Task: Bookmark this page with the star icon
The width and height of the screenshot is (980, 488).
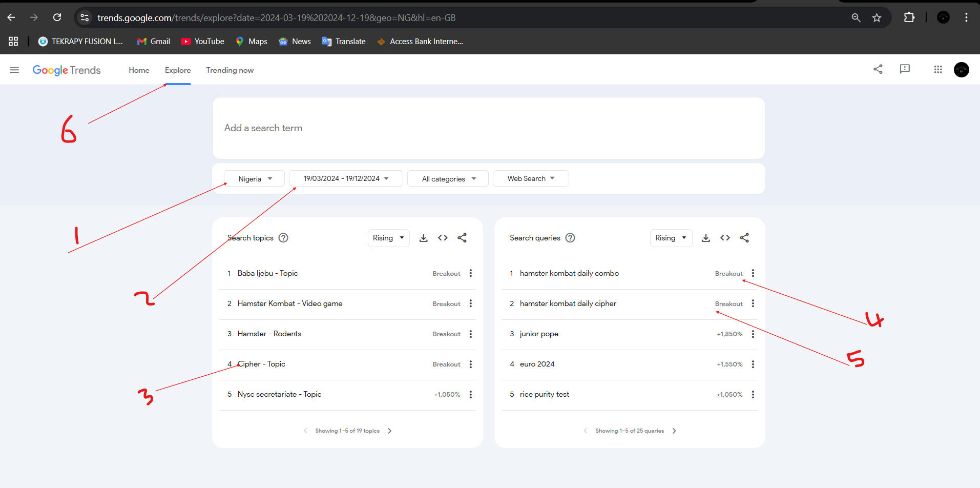Action: (x=877, y=18)
